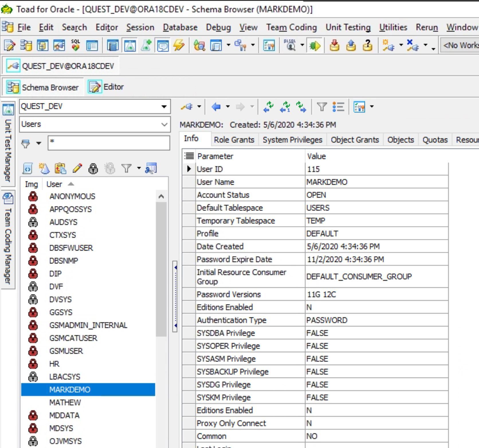This screenshot has width=479, height=448.
Task: Switch to the Editor window tab
Action: pos(107,87)
